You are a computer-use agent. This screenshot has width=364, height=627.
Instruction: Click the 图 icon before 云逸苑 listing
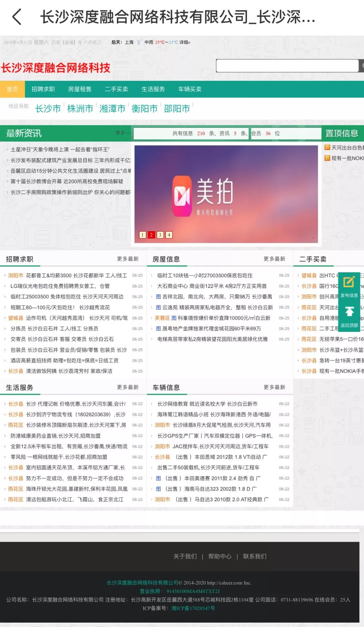pos(158,307)
